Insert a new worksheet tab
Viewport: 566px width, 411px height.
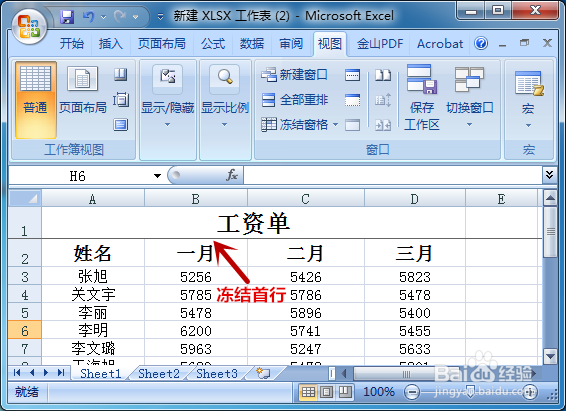(263, 373)
